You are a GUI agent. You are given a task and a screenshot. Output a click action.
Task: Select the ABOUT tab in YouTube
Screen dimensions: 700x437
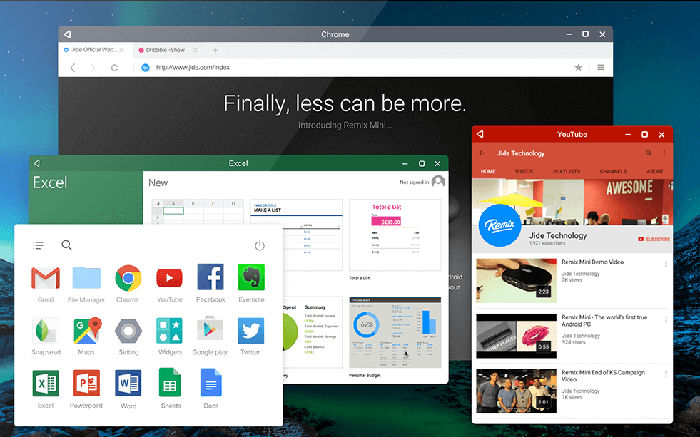655,171
